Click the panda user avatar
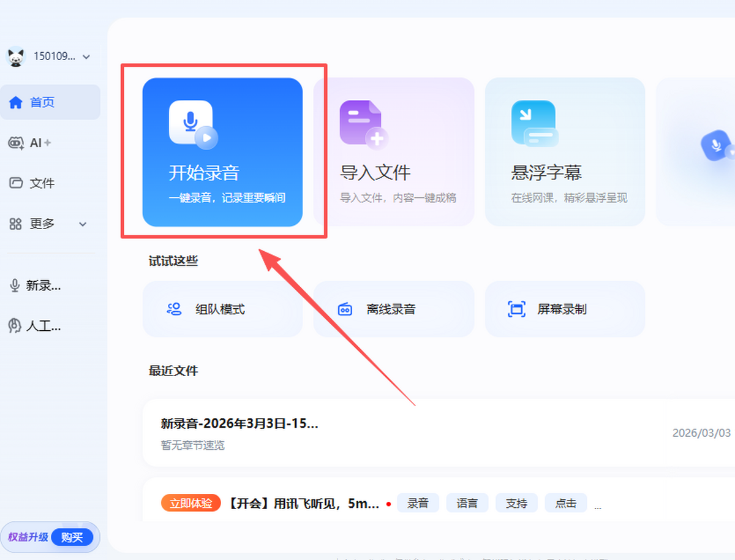The width and height of the screenshot is (735, 560). [15, 56]
